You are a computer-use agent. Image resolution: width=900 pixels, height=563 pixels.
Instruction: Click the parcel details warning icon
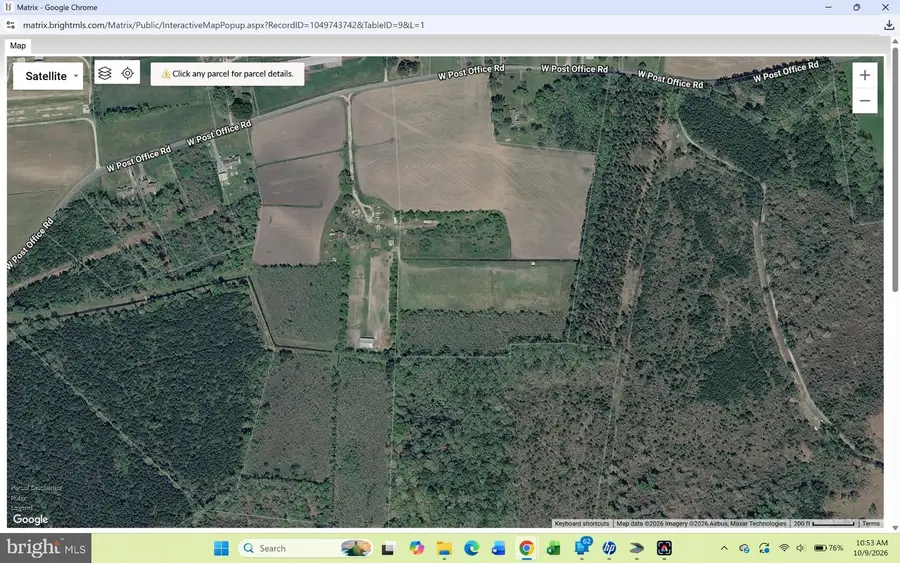pyautogui.click(x=166, y=74)
